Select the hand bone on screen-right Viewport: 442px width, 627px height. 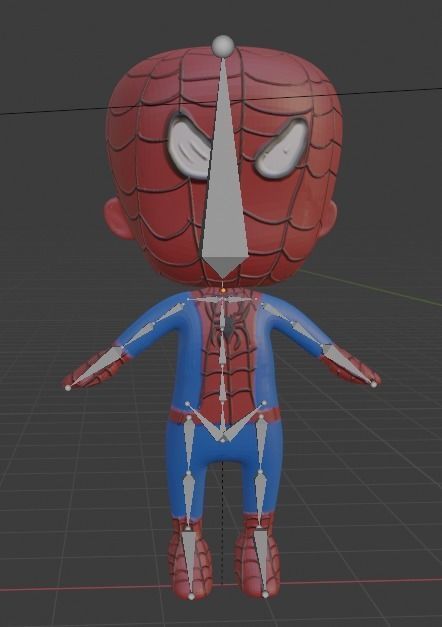click(348, 364)
